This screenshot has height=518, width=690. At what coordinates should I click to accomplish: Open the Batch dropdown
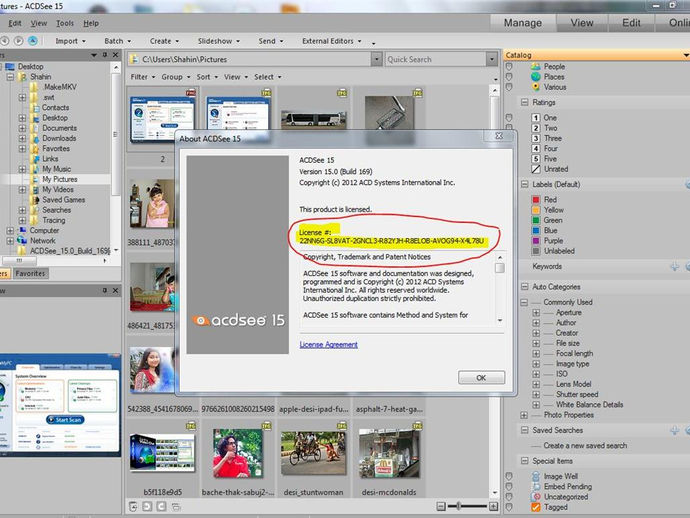117,41
